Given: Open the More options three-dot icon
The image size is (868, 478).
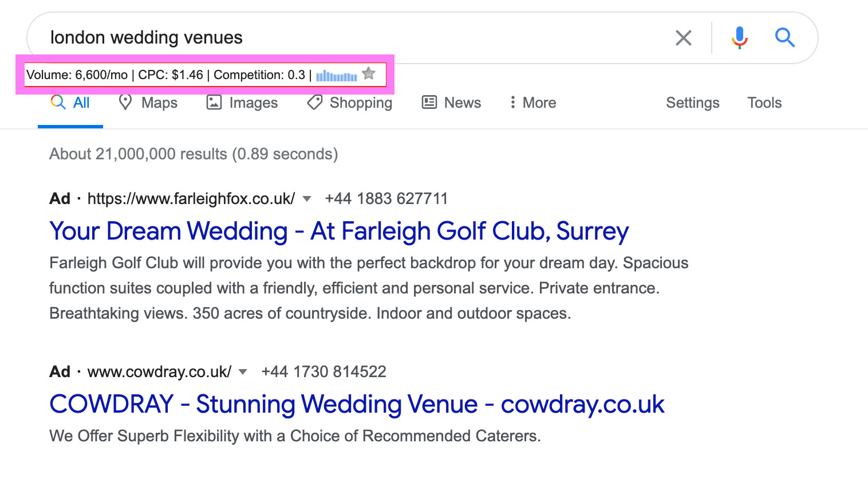Looking at the screenshot, I should pos(514,102).
